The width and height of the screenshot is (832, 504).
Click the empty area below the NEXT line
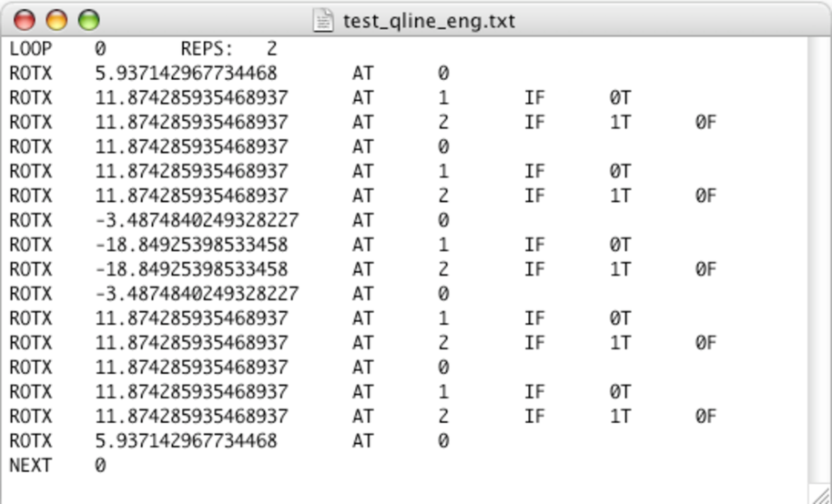point(403,490)
